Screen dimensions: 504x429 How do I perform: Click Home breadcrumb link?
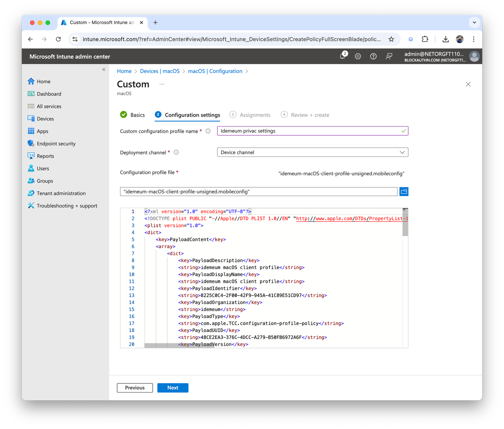[124, 71]
